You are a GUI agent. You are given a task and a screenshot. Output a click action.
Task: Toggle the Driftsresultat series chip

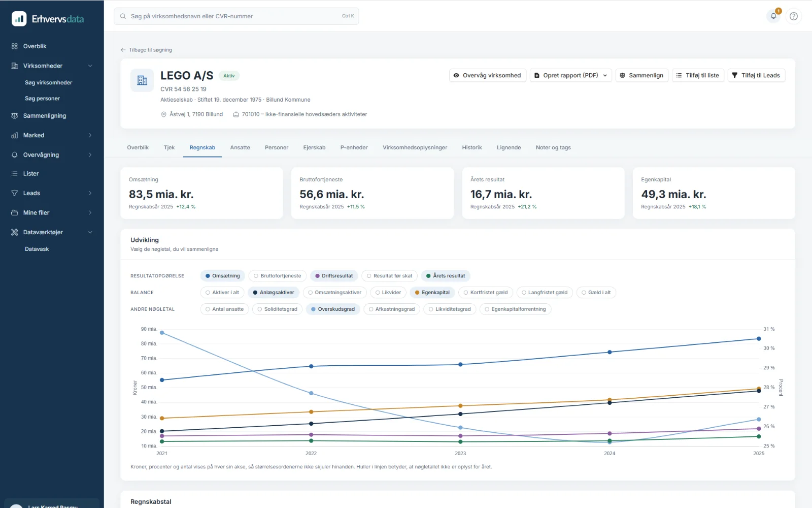(x=334, y=276)
